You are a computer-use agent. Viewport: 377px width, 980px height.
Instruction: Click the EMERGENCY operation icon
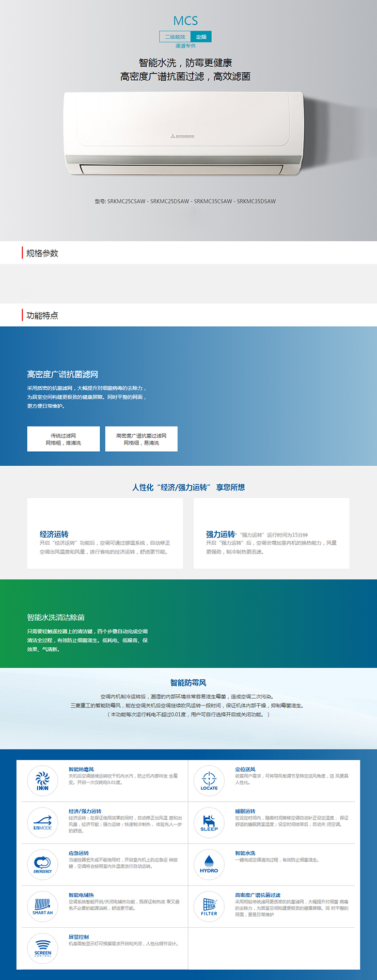pyautogui.click(x=42, y=864)
